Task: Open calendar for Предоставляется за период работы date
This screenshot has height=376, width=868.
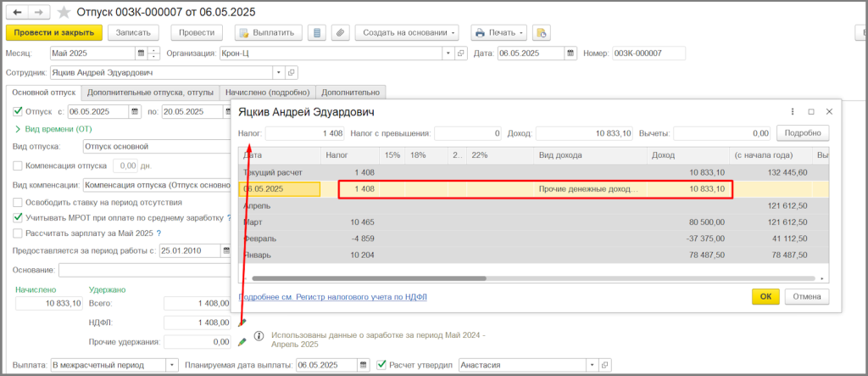Action: click(225, 250)
